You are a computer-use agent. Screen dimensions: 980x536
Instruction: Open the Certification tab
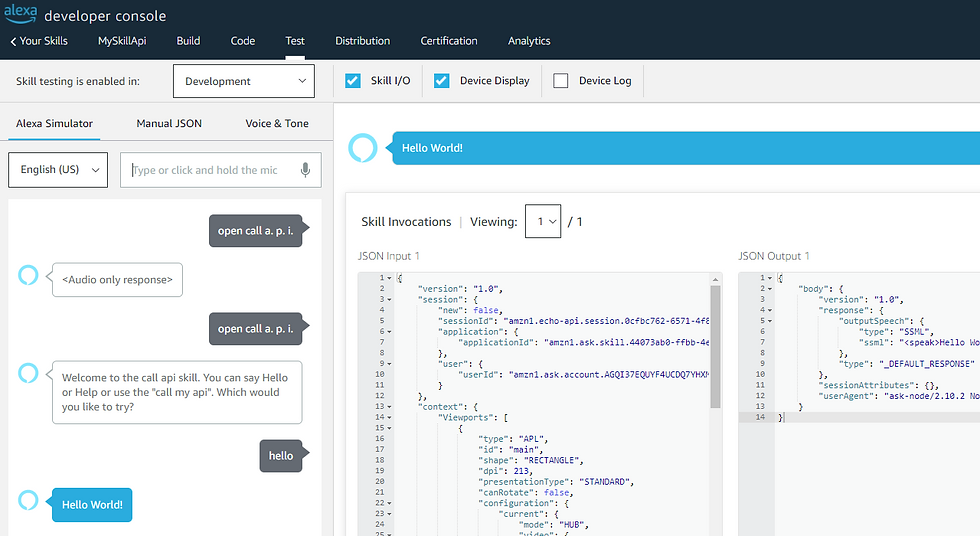449,41
